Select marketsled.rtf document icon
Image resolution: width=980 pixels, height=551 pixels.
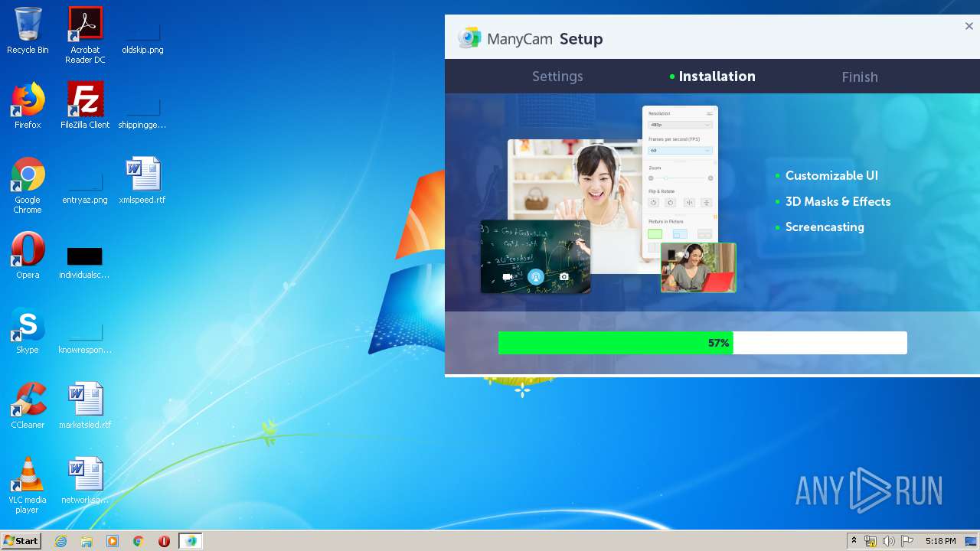coord(85,406)
